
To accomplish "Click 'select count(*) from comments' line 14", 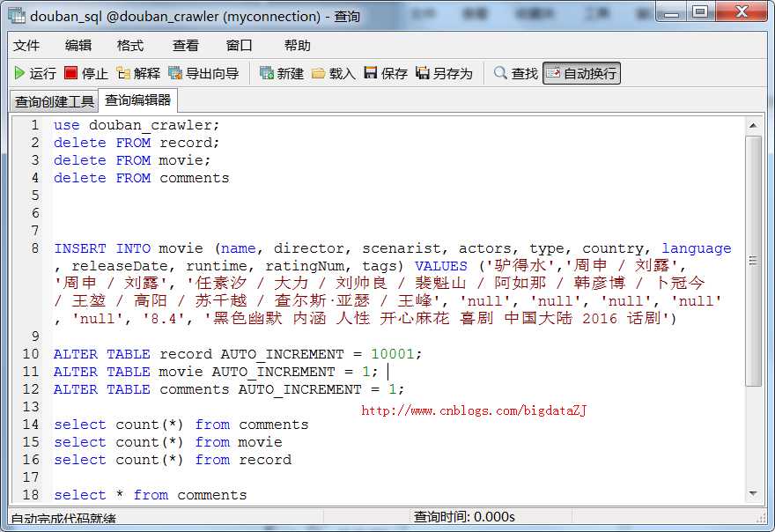I will point(181,425).
